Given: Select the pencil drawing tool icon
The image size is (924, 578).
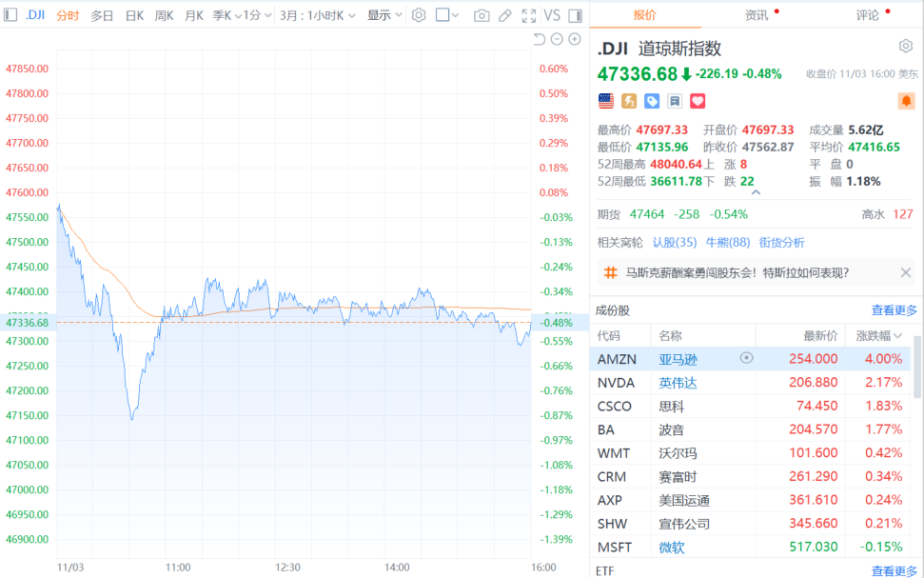Looking at the screenshot, I should pyautogui.click(x=505, y=15).
